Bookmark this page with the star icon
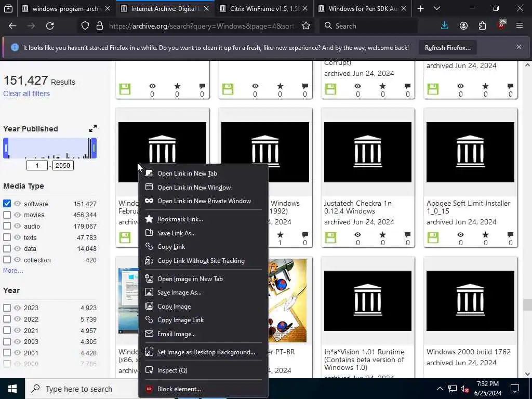Screen dimensions: 532x399 click(305, 26)
